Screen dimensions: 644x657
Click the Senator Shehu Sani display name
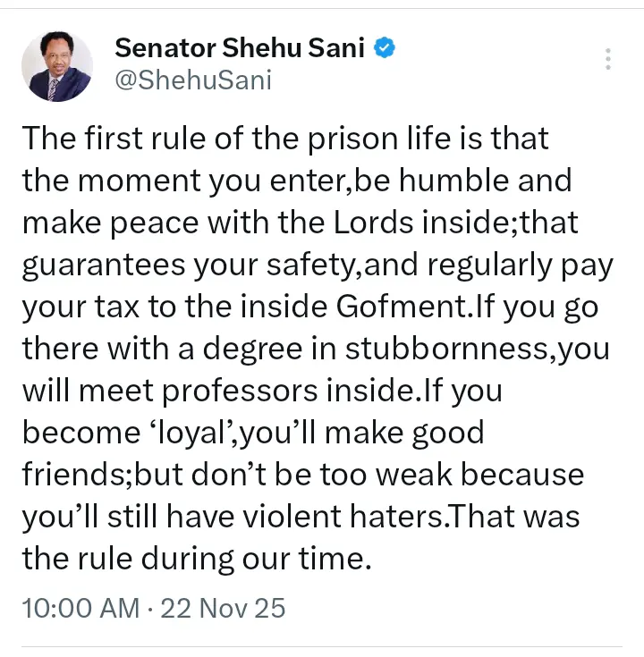pyautogui.click(x=240, y=48)
